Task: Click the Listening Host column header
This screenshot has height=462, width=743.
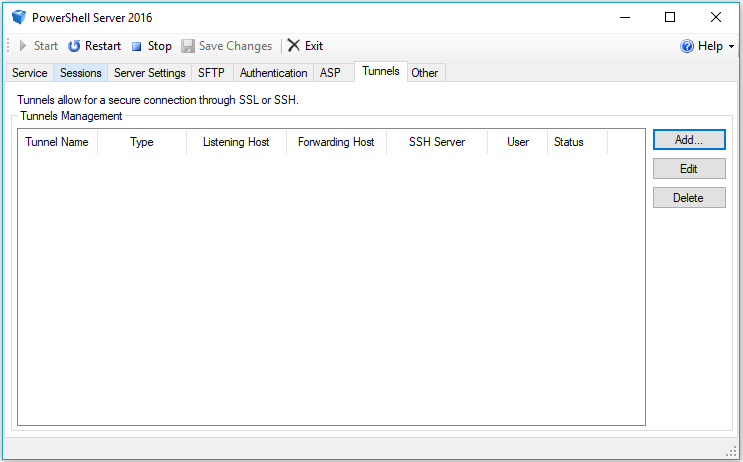Action: click(236, 142)
